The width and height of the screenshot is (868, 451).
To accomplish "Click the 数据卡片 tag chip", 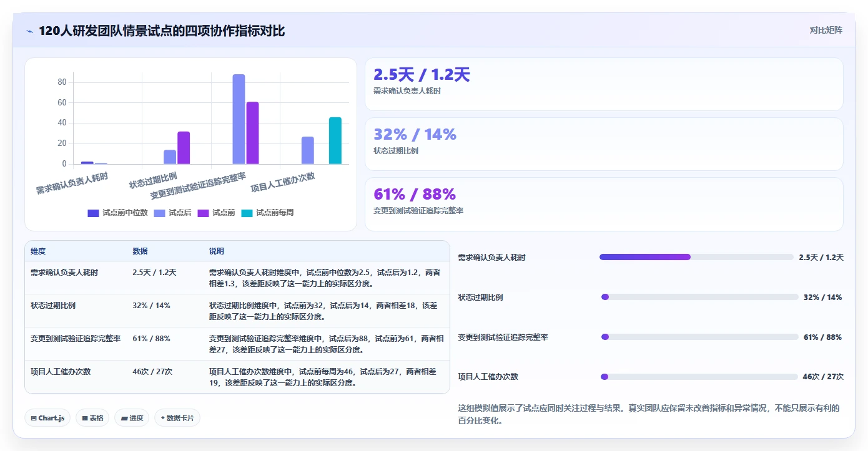I will [177, 418].
